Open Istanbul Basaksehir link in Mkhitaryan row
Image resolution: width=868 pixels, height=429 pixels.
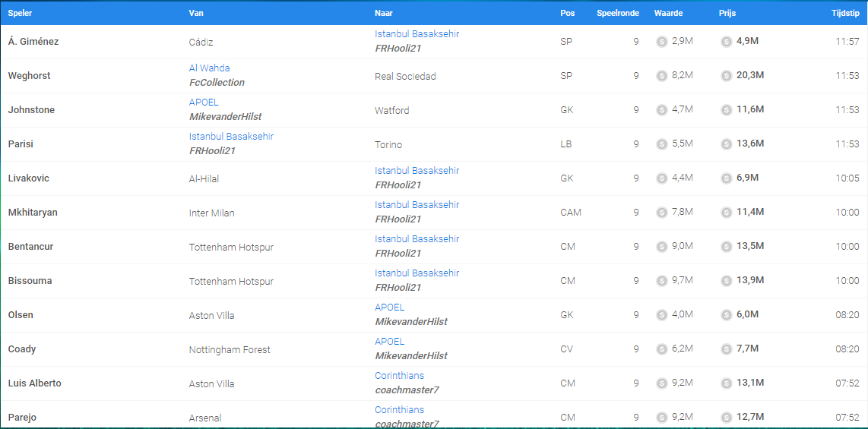tap(417, 204)
